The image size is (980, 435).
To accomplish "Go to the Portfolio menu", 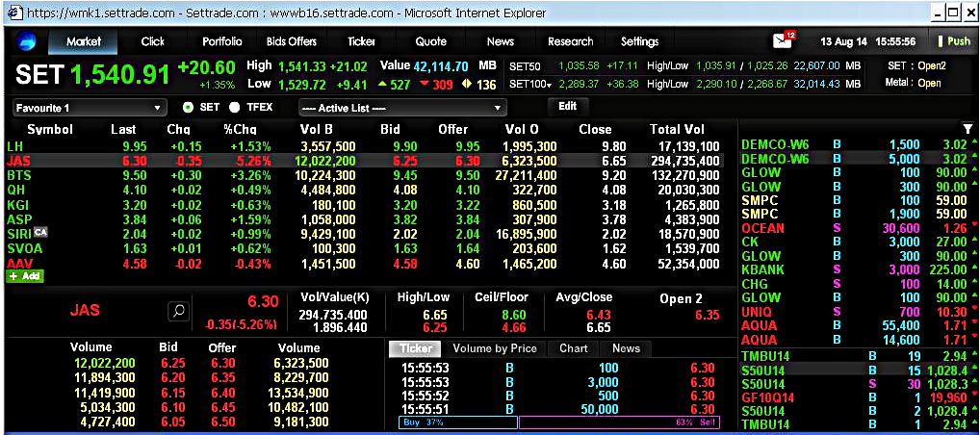I will click(x=221, y=42).
